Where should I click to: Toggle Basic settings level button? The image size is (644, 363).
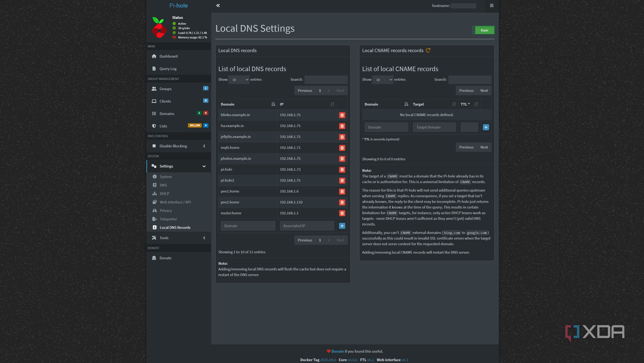pyautogui.click(x=484, y=30)
